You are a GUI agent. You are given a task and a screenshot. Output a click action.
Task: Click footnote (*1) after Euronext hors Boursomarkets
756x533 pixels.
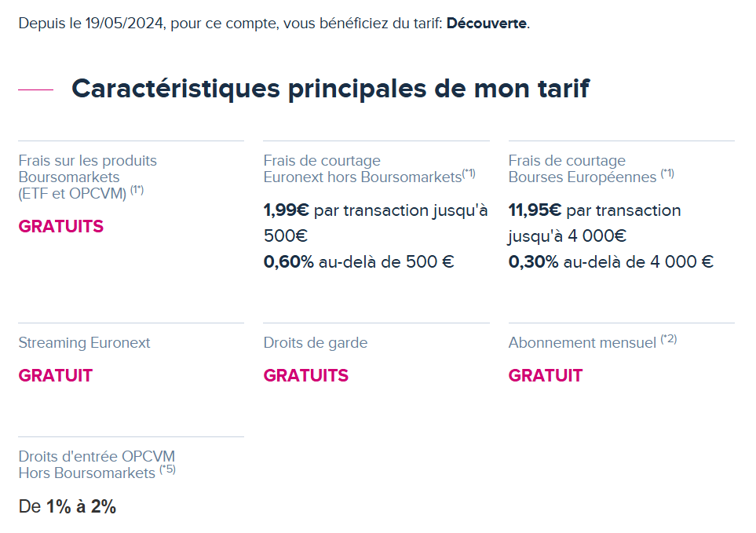click(469, 173)
